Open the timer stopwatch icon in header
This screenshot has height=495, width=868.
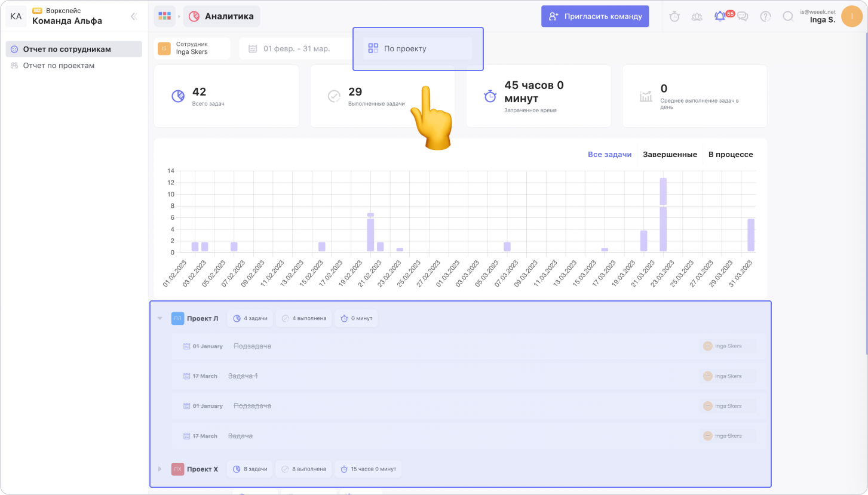(x=674, y=17)
